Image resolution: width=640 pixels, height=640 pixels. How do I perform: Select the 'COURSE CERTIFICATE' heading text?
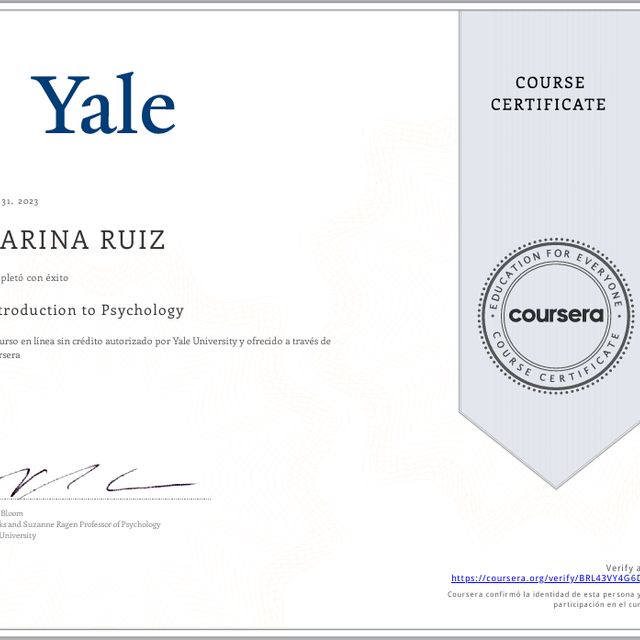(549, 93)
